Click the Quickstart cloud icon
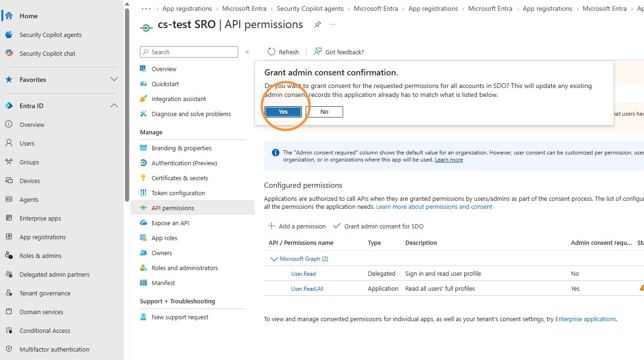 [x=144, y=84]
